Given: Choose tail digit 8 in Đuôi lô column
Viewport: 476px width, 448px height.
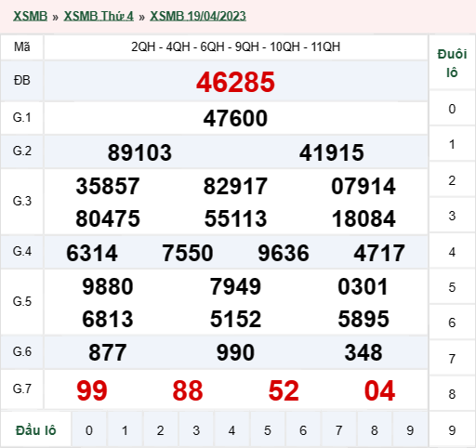Looking at the screenshot, I should pos(452,394).
